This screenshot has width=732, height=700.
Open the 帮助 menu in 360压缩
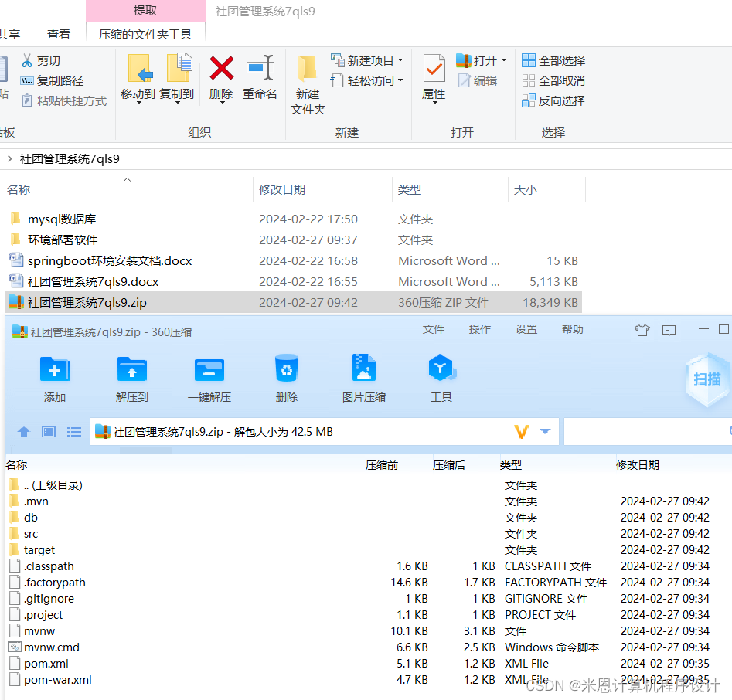pos(572,328)
